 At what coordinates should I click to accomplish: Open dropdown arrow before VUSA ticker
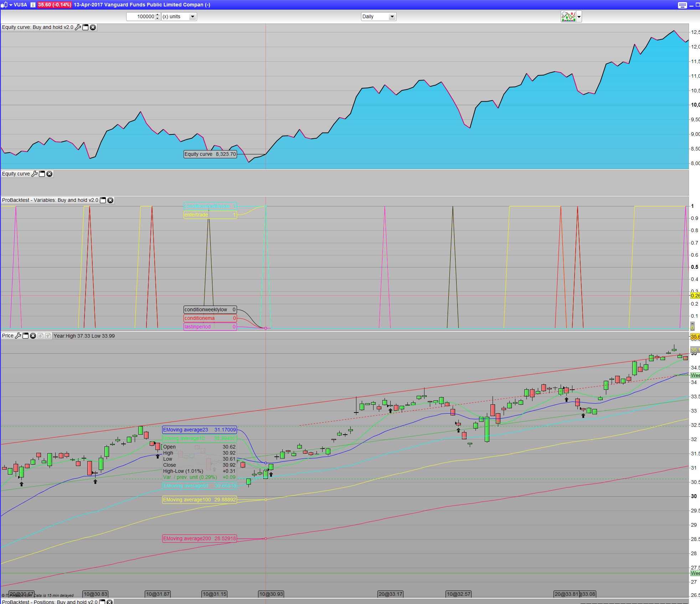point(11,5)
